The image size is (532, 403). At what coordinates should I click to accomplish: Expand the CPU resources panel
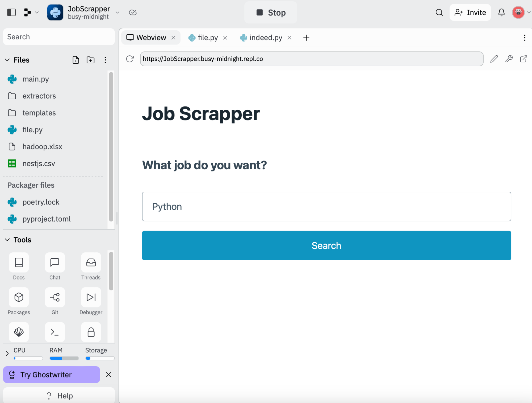pyautogui.click(x=7, y=353)
